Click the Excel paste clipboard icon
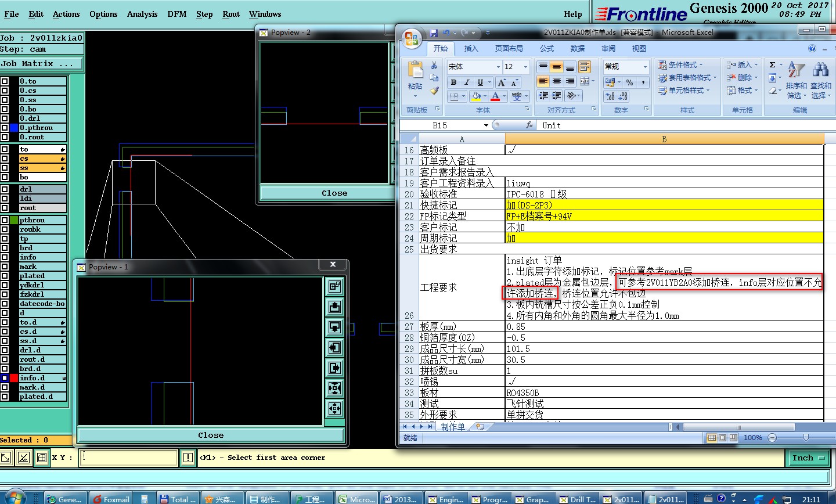 click(415, 70)
